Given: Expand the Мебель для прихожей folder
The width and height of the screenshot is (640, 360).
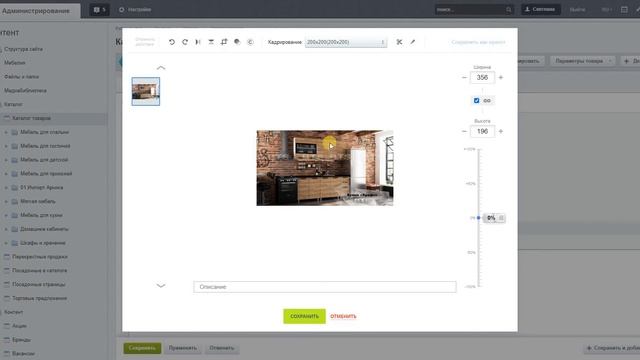Looking at the screenshot, I should coord(6,174).
